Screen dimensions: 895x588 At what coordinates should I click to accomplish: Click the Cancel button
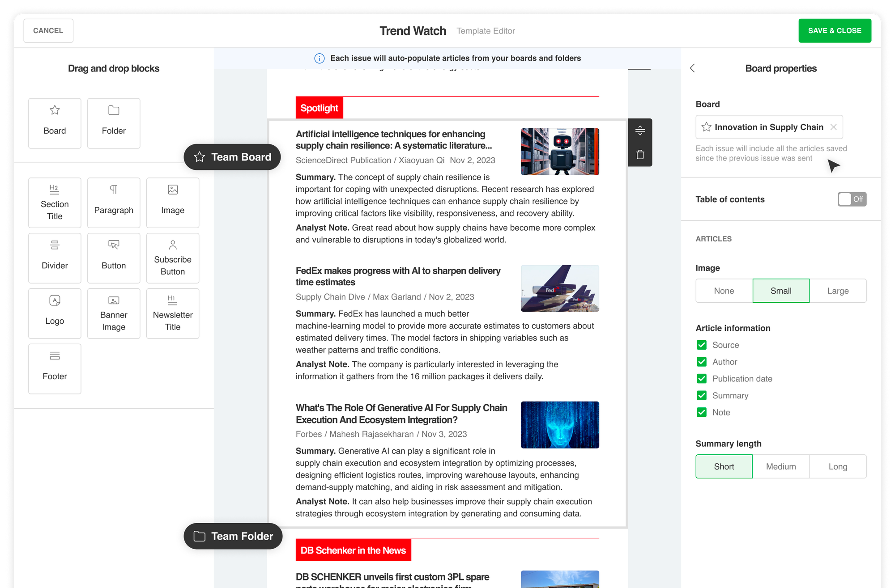(48, 30)
